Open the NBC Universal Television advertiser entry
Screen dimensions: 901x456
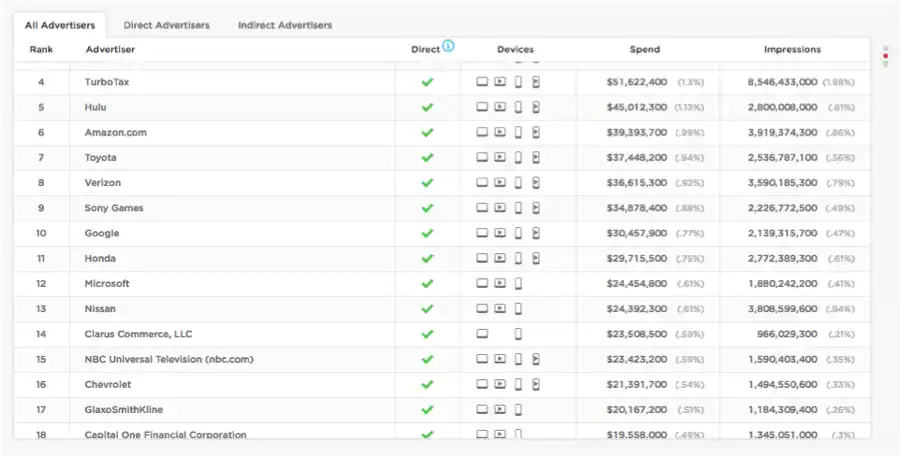point(169,360)
